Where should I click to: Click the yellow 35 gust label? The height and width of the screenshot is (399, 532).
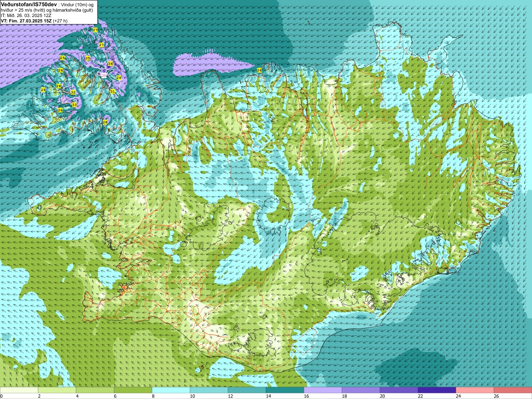pos(88,58)
